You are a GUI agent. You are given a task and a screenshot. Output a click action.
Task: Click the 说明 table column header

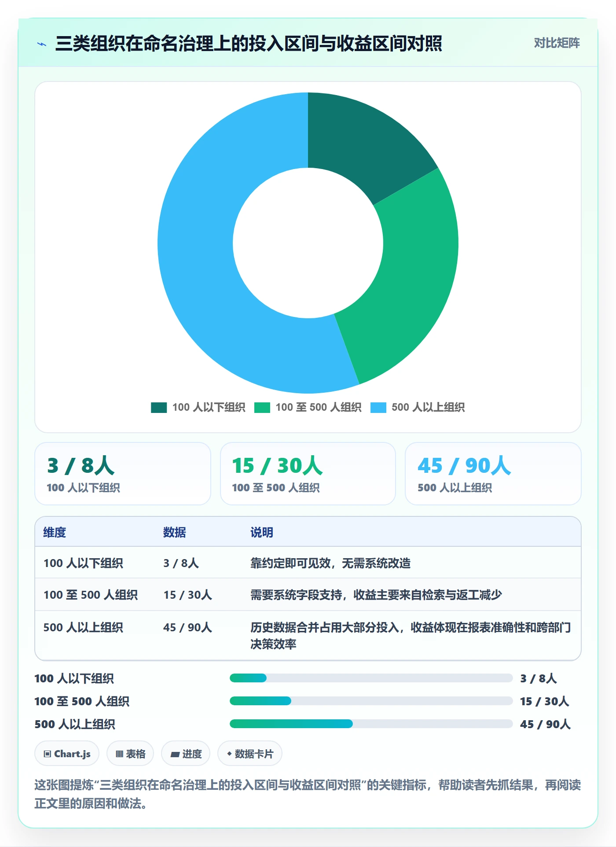[x=262, y=532]
